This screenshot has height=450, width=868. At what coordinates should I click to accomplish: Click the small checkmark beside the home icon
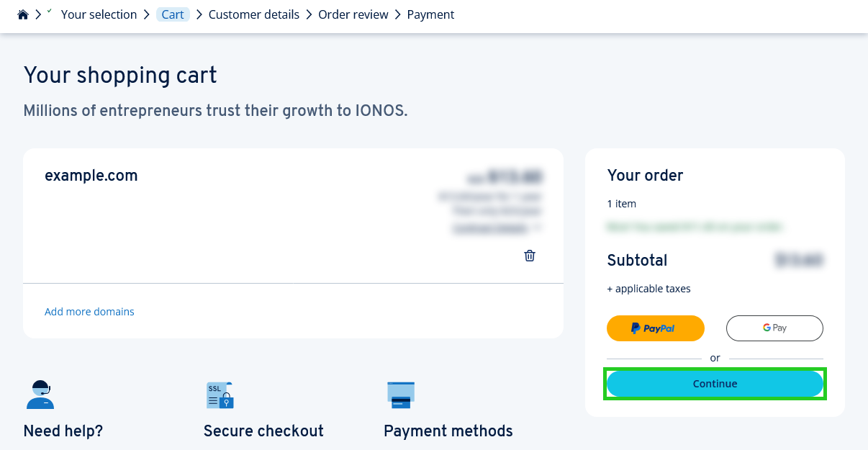pyautogui.click(x=49, y=12)
